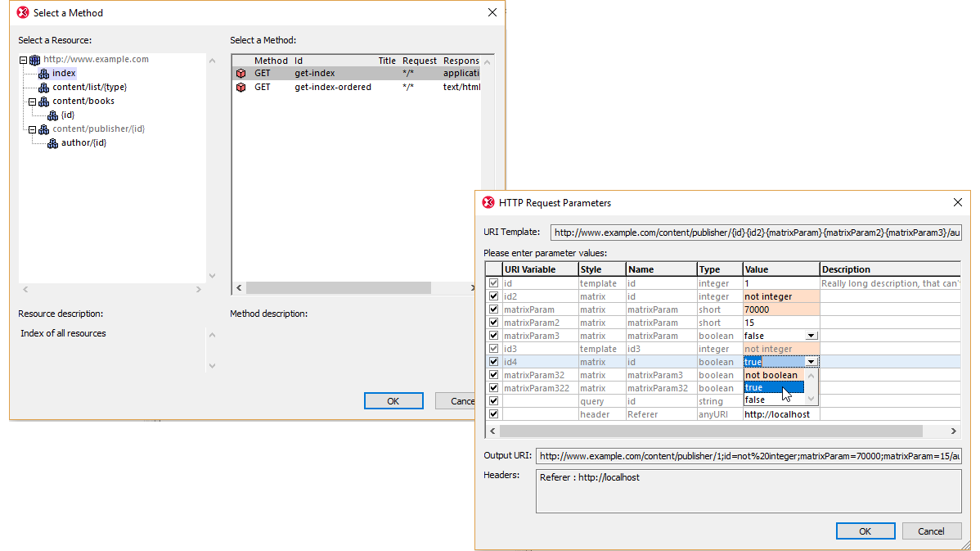This screenshot has width=980, height=551.
Task: Click the get-index-ordered method icon
Action: pyautogui.click(x=241, y=88)
